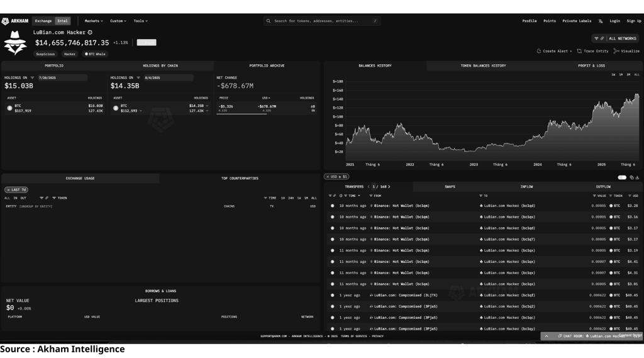This screenshot has height=358, width=644.
Task: Go to the previous transfers page arrow
Action: 369,187
